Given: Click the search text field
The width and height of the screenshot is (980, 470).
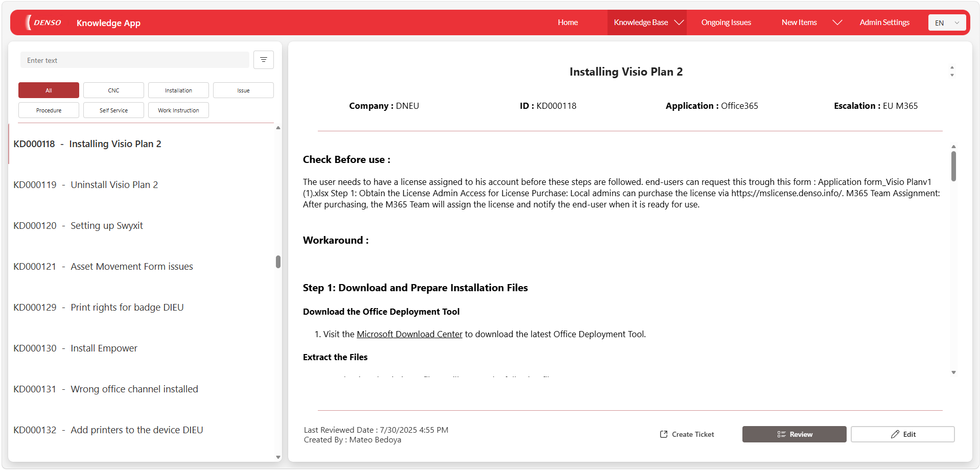Looking at the screenshot, I should coord(135,60).
